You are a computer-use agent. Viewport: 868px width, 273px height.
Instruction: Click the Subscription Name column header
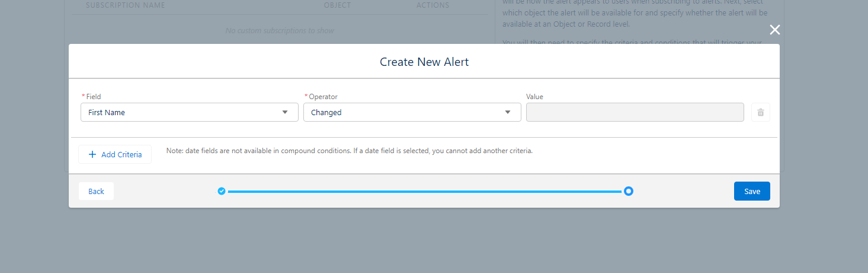coord(126,5)
